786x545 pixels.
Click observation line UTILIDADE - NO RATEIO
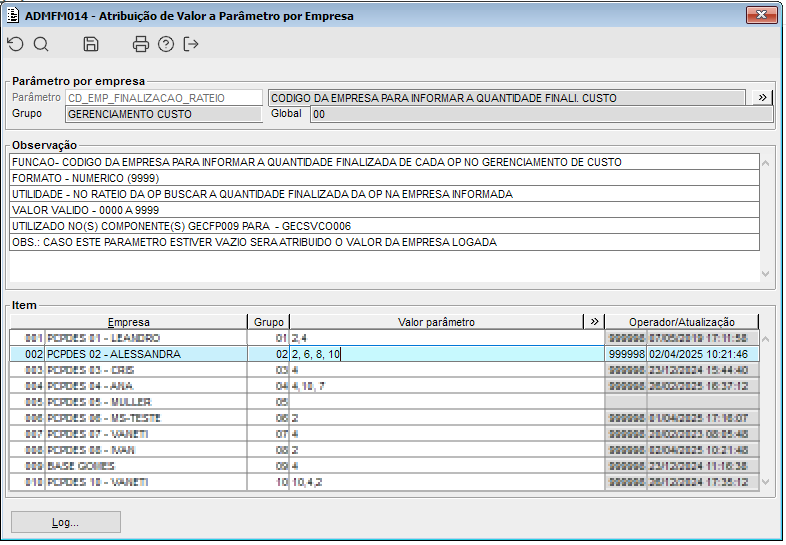pyautogui.click(x=384, y=194)
